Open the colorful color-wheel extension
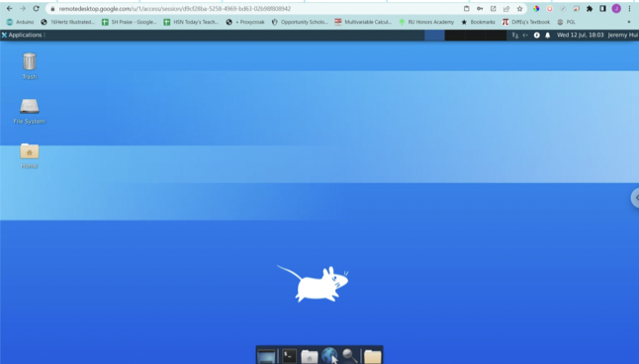The image size is (639, 364). [536, 9]
